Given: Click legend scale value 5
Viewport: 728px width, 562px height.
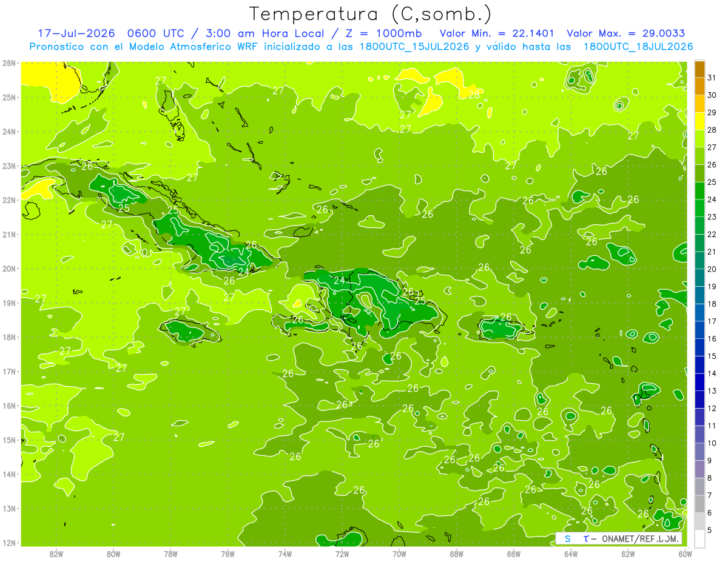Looking at the screenshot, I should pyautogui.click(x=709, y=530).
